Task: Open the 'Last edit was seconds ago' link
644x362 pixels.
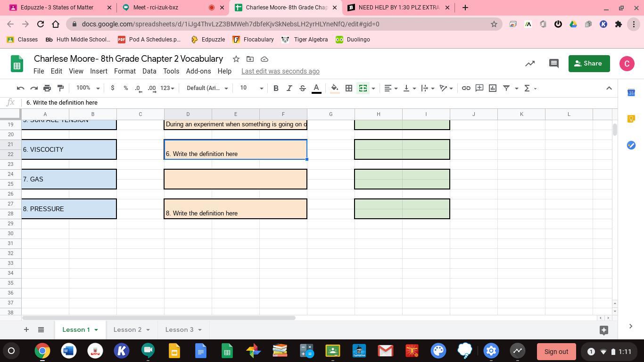Action: click(280, 71)
